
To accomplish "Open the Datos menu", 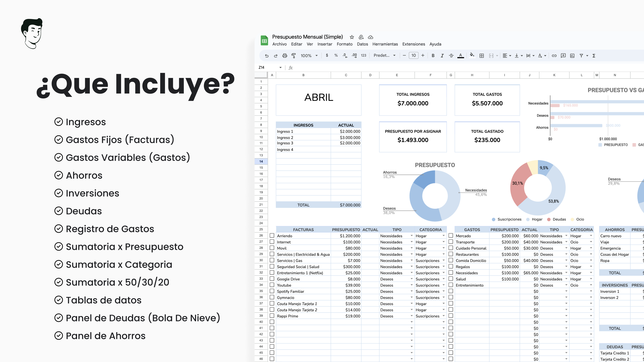I will coord(363,44).
